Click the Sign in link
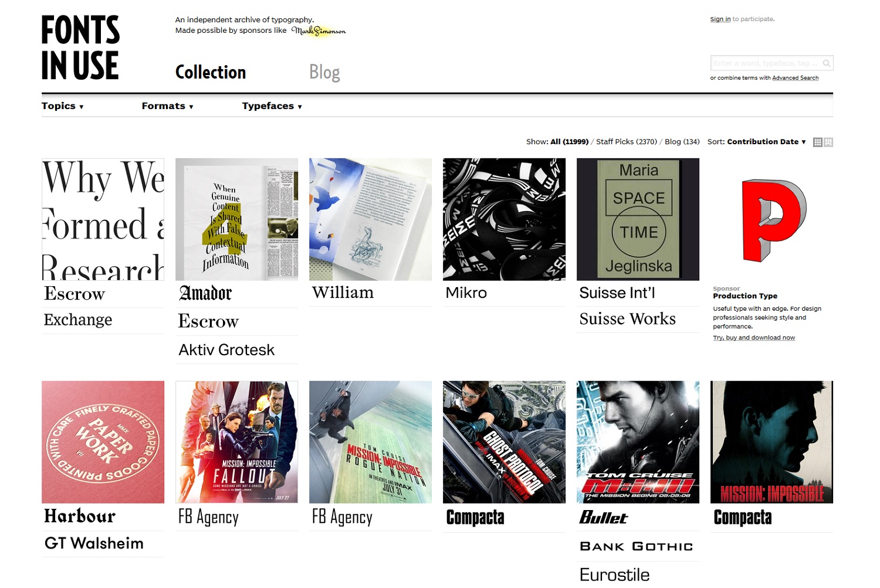The width and height of the screenshot is (880, 588). click(x=720, y=19)
